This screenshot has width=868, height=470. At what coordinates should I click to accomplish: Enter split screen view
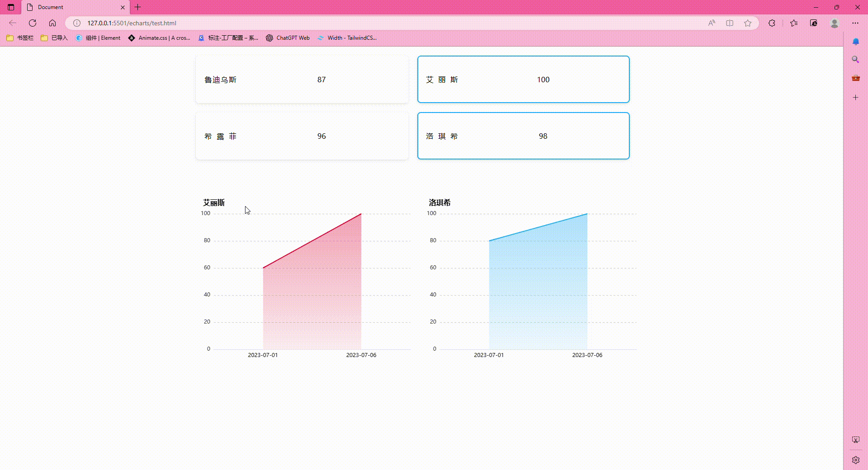(730, 23)
